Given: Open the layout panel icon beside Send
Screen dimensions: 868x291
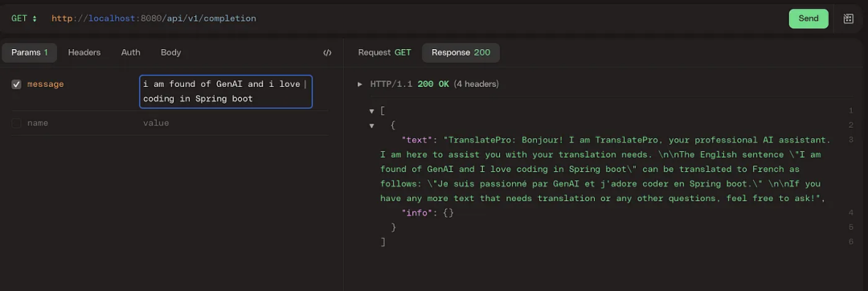Looking at the screenshot, I should pos(848,18).
